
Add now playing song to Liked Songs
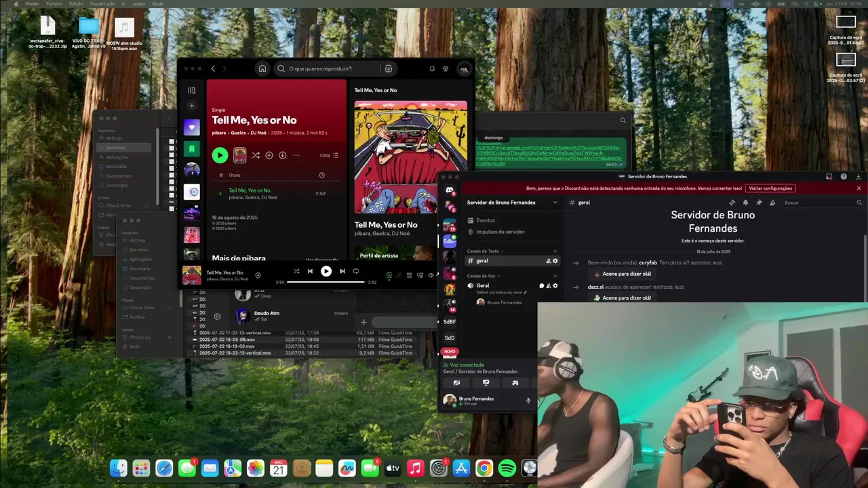(258, 275)
